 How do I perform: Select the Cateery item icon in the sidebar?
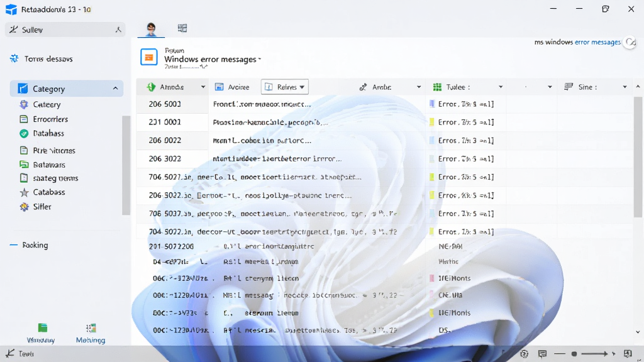tap(24, 105)
